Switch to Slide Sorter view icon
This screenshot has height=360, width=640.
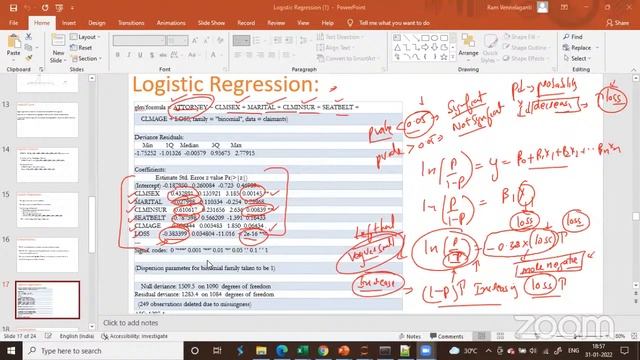pyautogui.click(x=500, y=336)
